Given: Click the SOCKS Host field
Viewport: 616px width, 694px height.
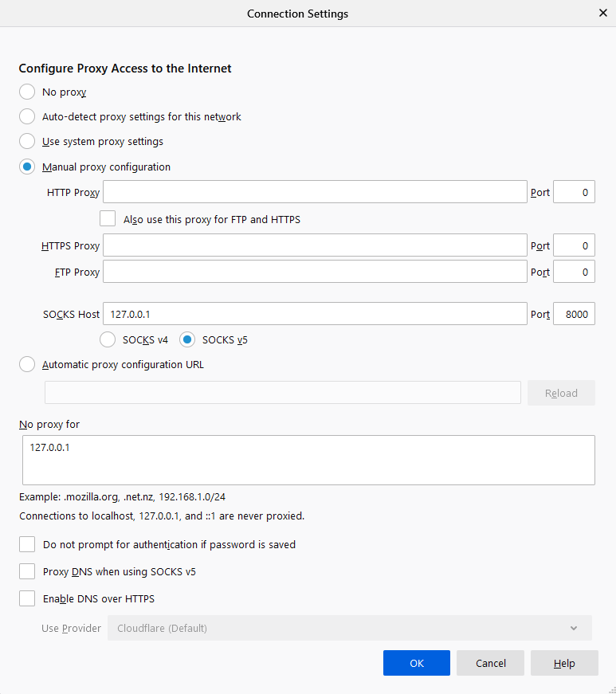Looking at the screenshot, I should point(315,314).
